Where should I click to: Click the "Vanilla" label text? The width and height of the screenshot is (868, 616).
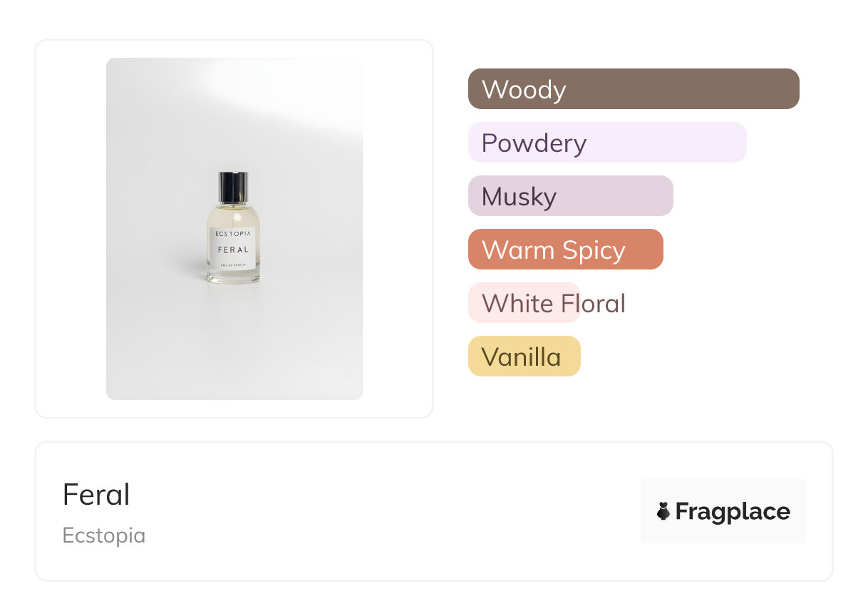point(522,357)
